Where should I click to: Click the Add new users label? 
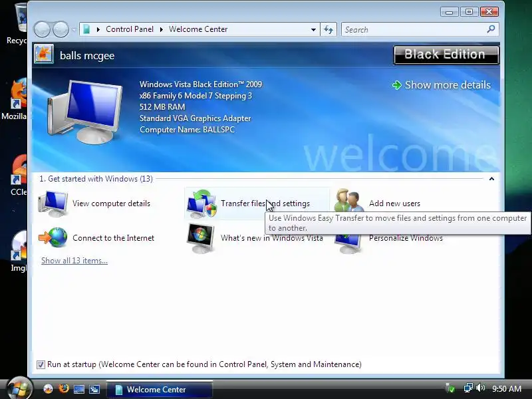point(394,203)
